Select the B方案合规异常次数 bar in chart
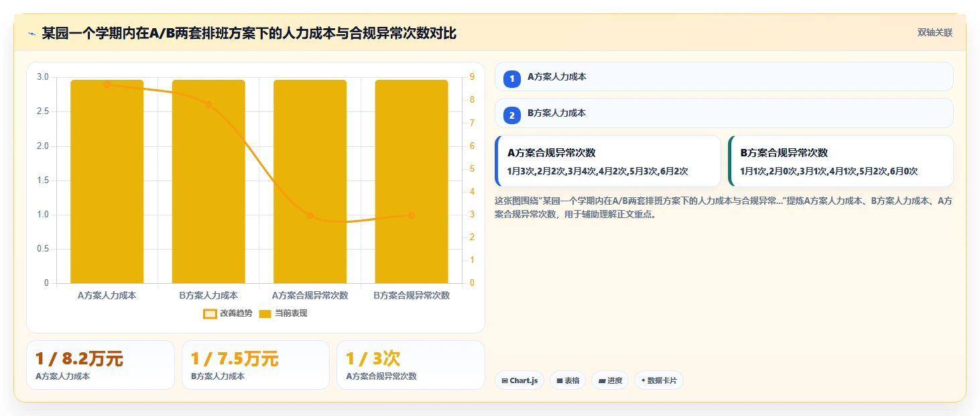980x416 pixels. [x=412, y=181]
